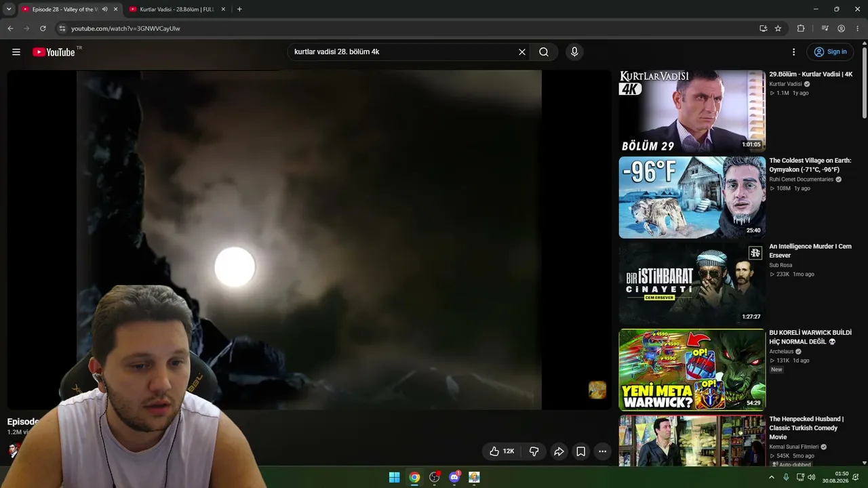
Task: Open Yeni Meta Warwick video thumbnail
Action: click(692, 370)
